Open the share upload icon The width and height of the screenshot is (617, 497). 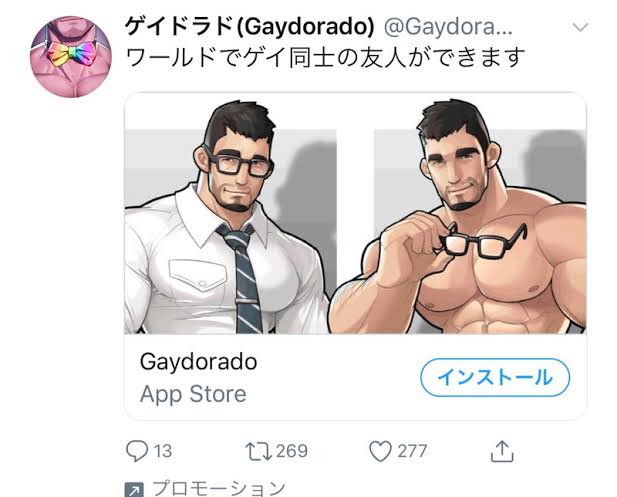pos(502,451)
